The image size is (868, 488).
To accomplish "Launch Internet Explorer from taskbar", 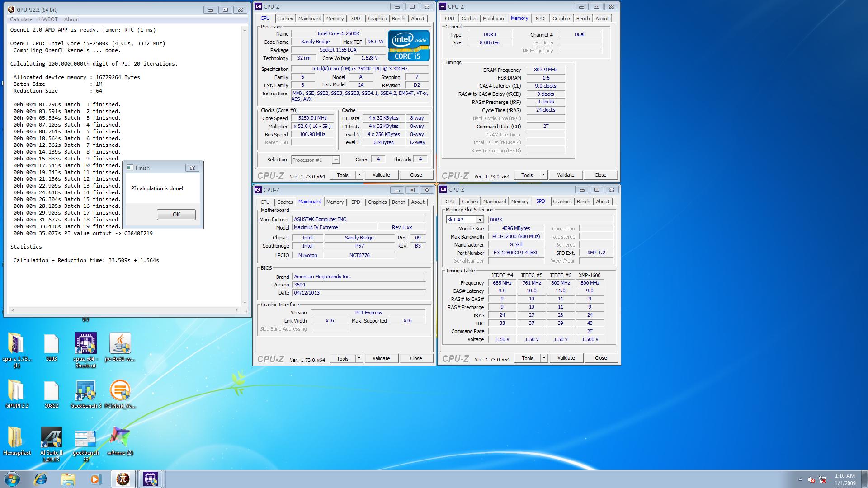I will [x=41, y=479].
